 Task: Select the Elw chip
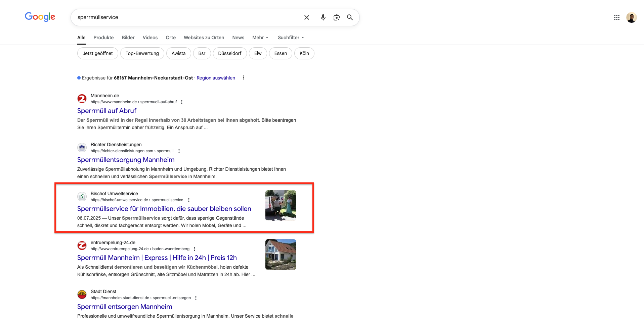258,53
